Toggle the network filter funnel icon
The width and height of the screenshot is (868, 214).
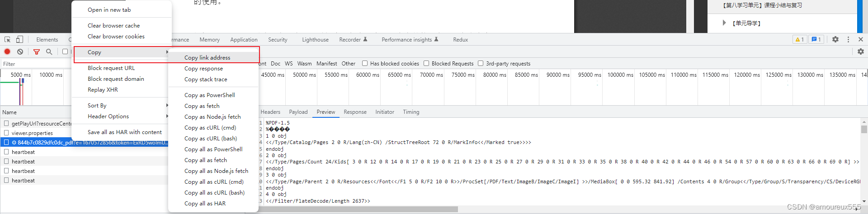37,51
